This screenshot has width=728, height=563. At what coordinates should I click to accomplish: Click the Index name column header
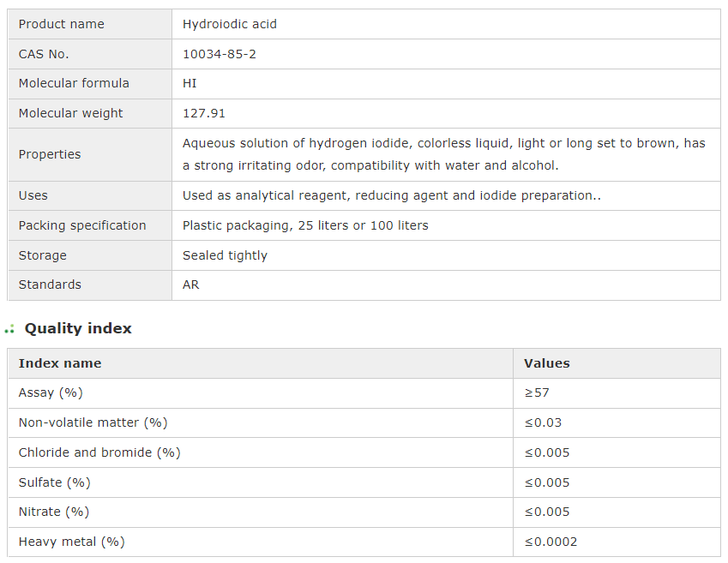(x=60, y=363)
